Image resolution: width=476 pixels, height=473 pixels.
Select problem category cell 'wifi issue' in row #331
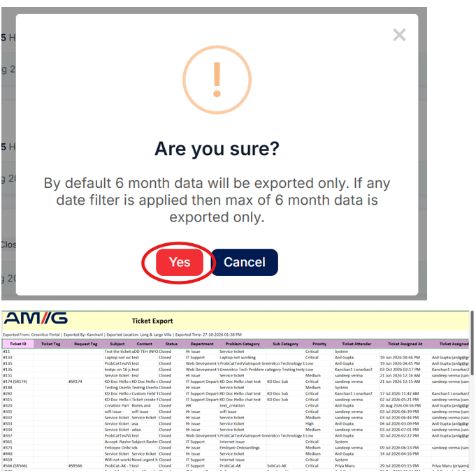coord(243,412)
